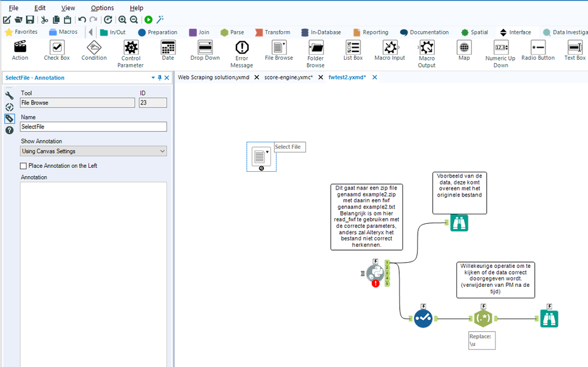The height and width of the screenshot is (367, 588).
Task: Switch to Web Scraping solution.yxmd tab
Action: (214, 78)
